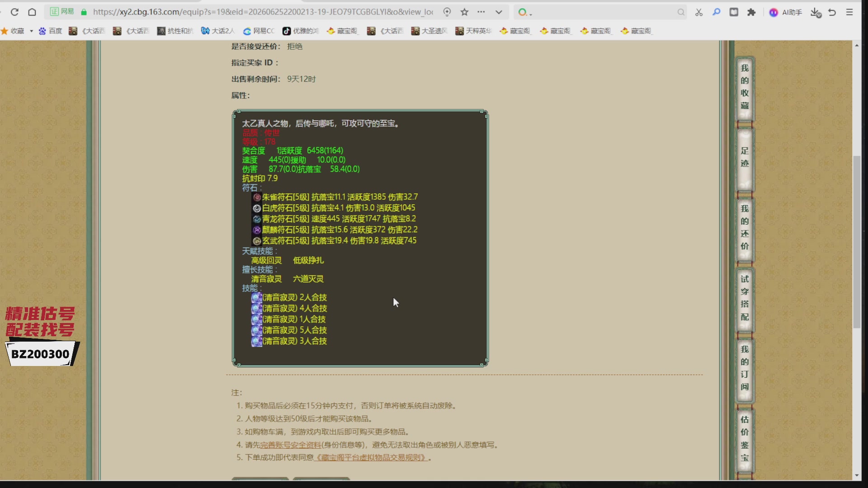Open the AI助手 assistant

coord(786,12)
